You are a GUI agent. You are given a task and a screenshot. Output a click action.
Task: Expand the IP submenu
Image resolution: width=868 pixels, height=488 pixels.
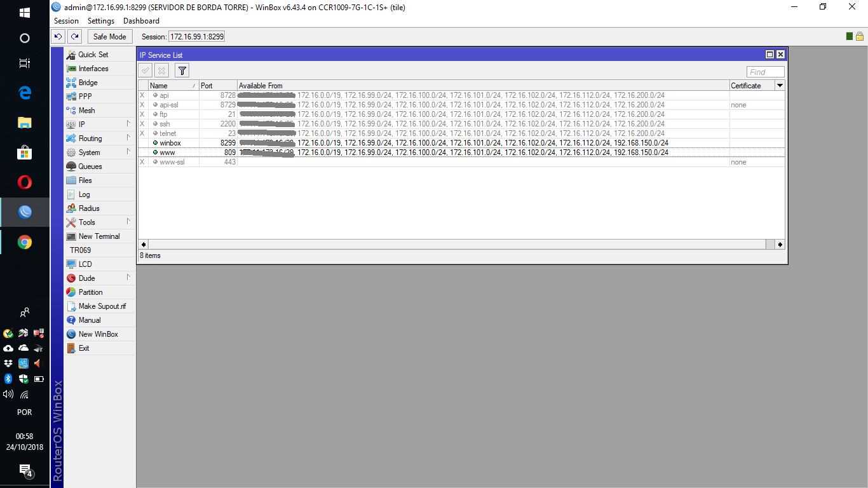pyautogui.click(x=100, y=125)
